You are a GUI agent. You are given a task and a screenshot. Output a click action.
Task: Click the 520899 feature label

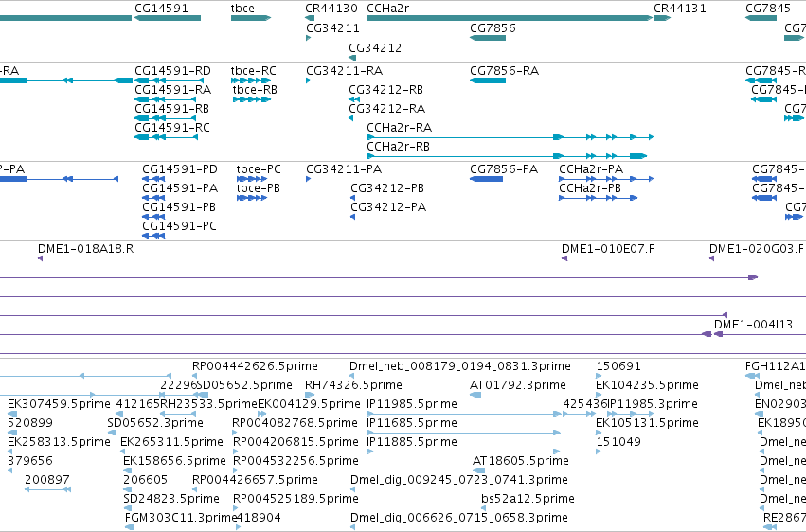coord(29,423)
